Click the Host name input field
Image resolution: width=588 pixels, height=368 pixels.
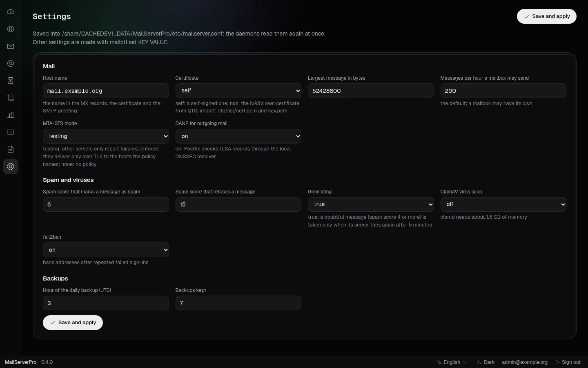tap(106, 91)
